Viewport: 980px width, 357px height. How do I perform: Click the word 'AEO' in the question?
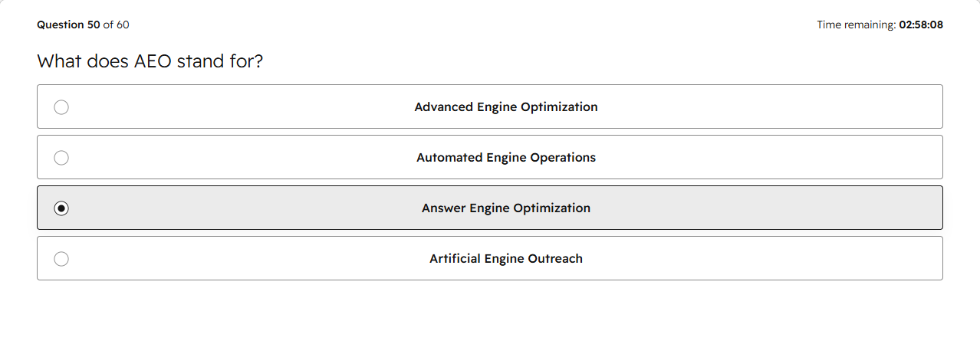coord(154,61)
